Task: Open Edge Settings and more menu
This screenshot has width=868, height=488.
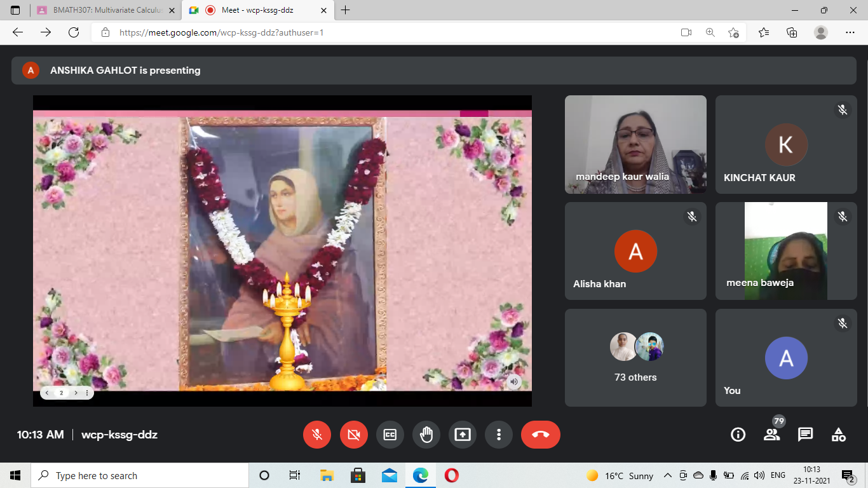Action: click(850, 32)
